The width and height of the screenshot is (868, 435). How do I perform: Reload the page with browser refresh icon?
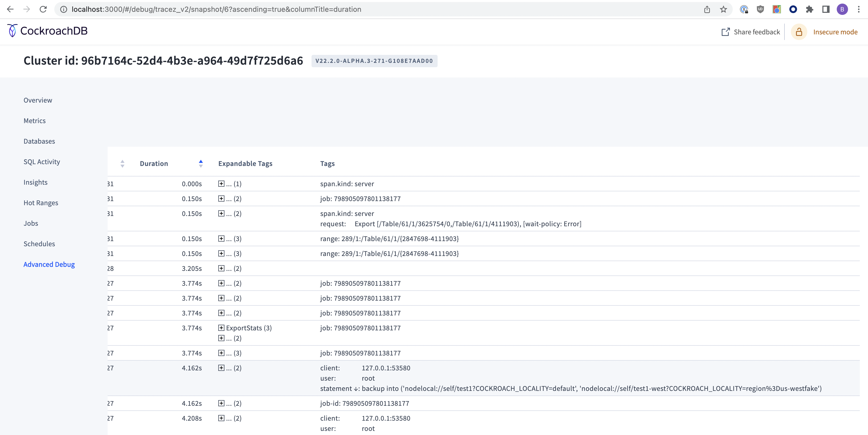point(43,9)
